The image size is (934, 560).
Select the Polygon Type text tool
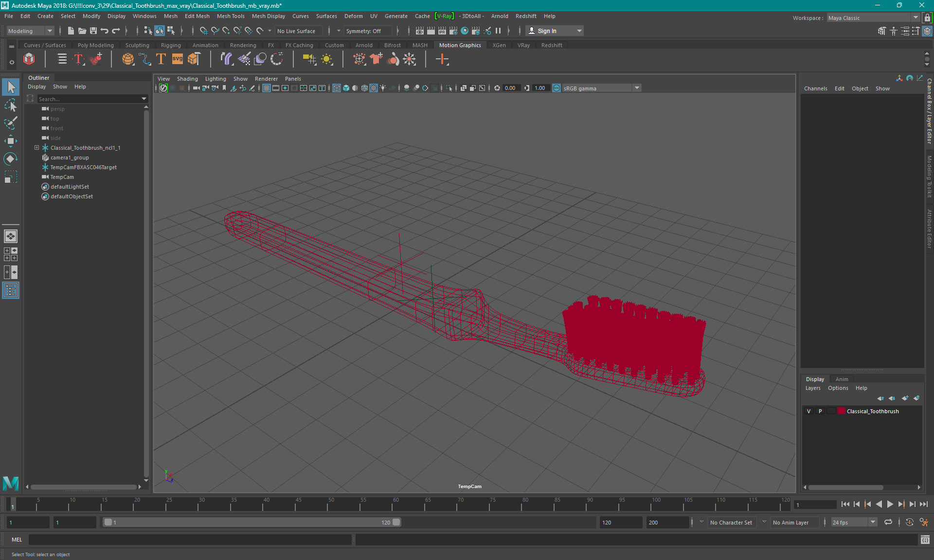tap(161, 59)
